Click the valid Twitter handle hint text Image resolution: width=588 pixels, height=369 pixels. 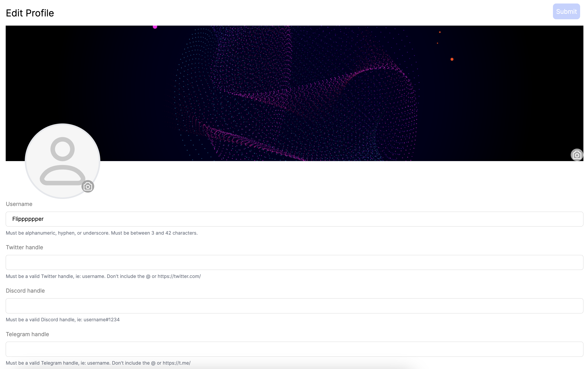(103, 276)
